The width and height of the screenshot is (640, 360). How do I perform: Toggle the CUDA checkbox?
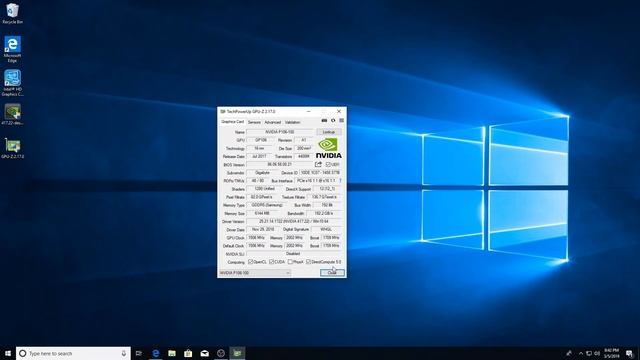pyautogui.click(x=271, y=262)
